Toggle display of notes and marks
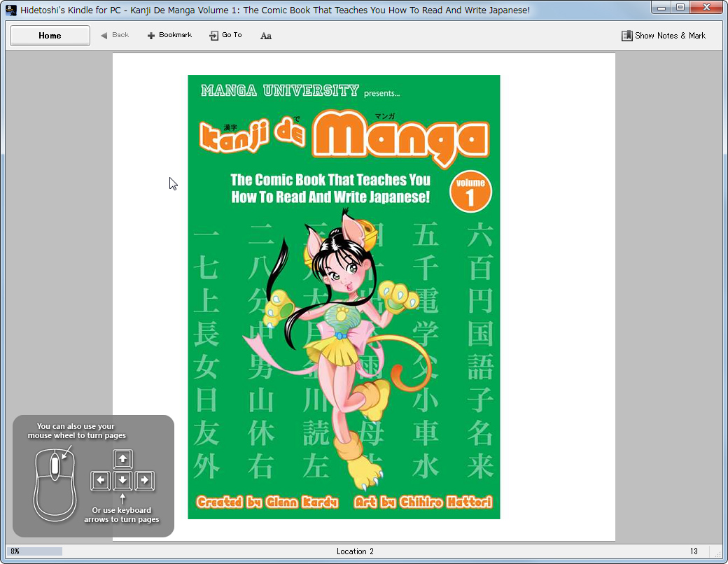Viewport: 728px width, 564px height. pyautogui.click(x=664, y=35)
